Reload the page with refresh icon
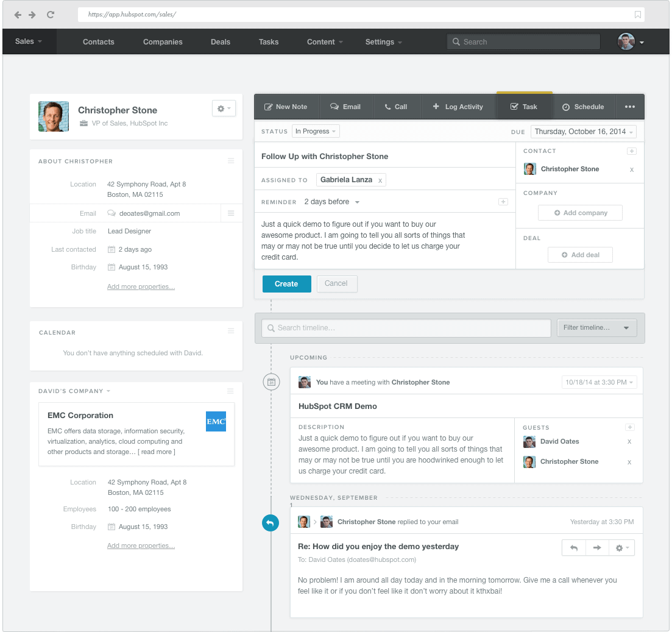 [x=51, y=15]
